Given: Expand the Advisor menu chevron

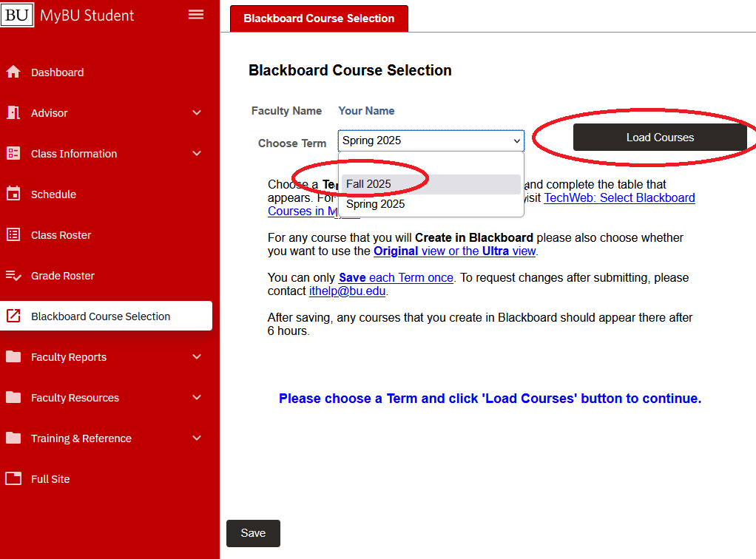Looking at the screenshot, I should (x=197, y=113).
